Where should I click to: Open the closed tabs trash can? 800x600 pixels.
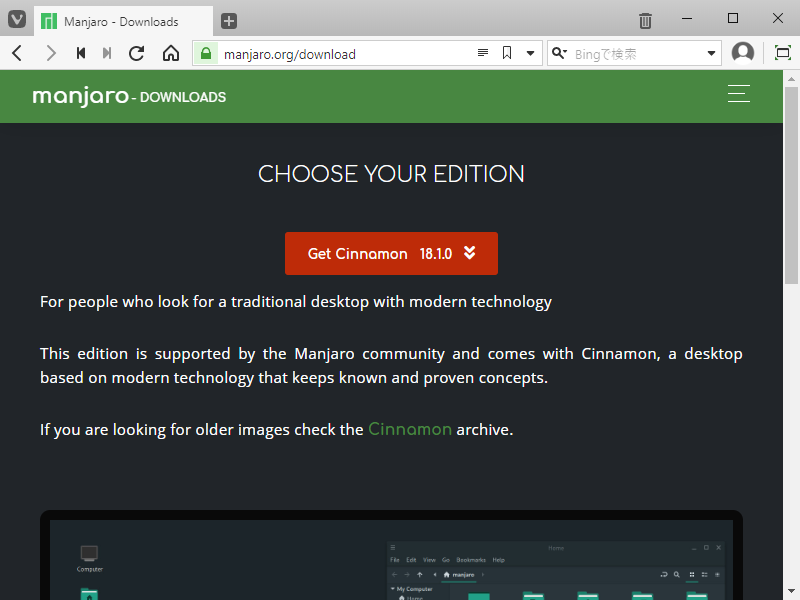[645, 20]
